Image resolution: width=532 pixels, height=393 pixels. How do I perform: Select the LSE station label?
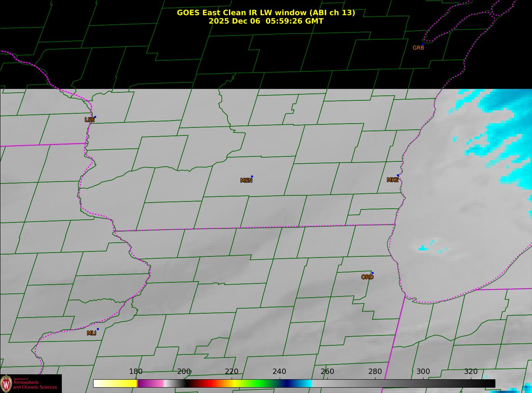89,120
